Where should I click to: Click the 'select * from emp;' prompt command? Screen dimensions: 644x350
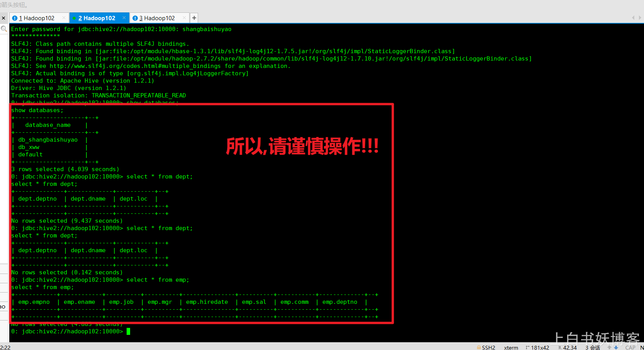pos(158,280)
